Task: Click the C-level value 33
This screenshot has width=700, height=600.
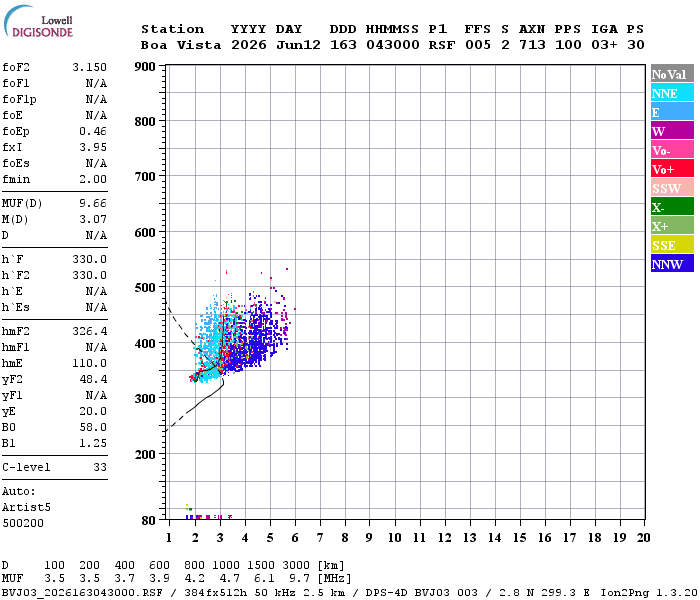Action: pyautogui.click(x=100, y=467)
